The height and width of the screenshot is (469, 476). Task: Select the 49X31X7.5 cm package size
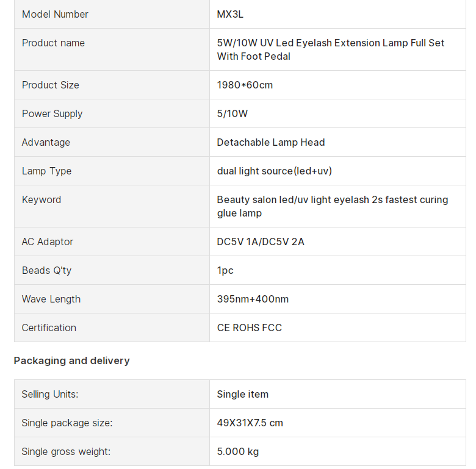[x=250, y=423]
